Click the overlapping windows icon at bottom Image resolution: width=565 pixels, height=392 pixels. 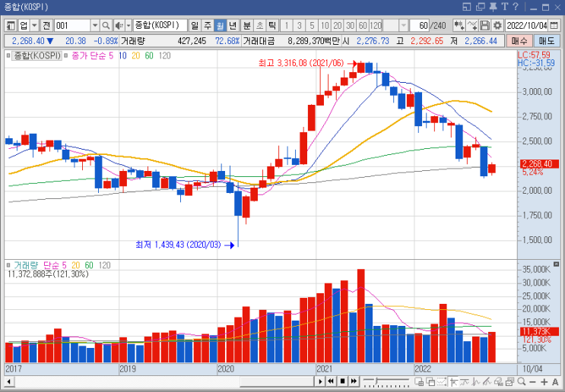pyautogui.click(x=430, y=381)
